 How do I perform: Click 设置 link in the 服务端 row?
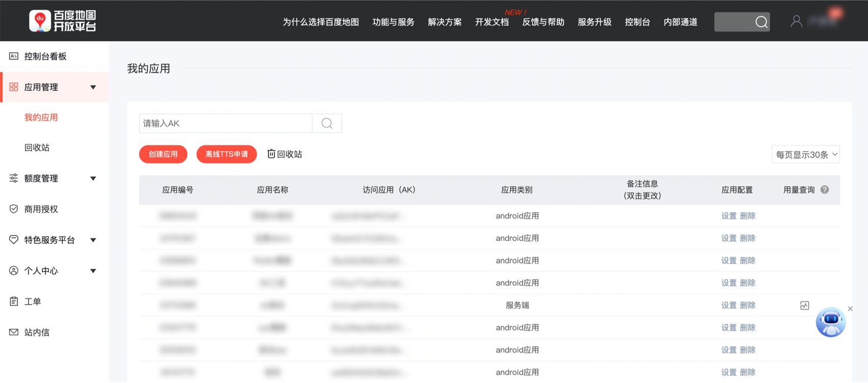[728, 305]
